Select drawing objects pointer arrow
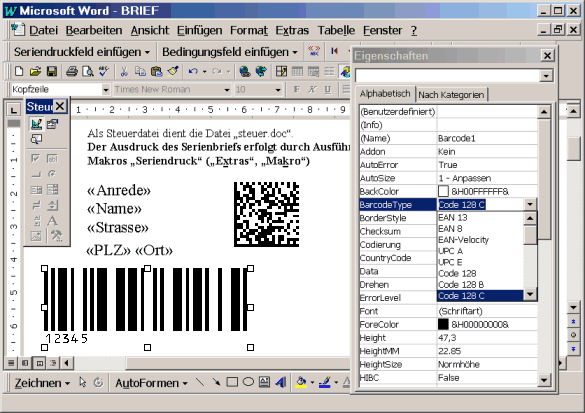This screenshot has width=585, height=413. click(x=82, y=382)
